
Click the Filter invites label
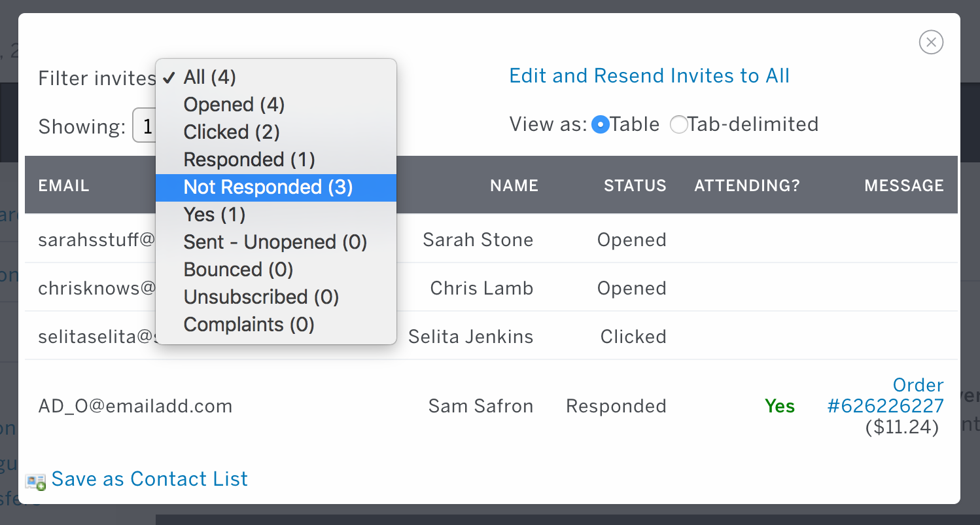(x=97, y=79)
